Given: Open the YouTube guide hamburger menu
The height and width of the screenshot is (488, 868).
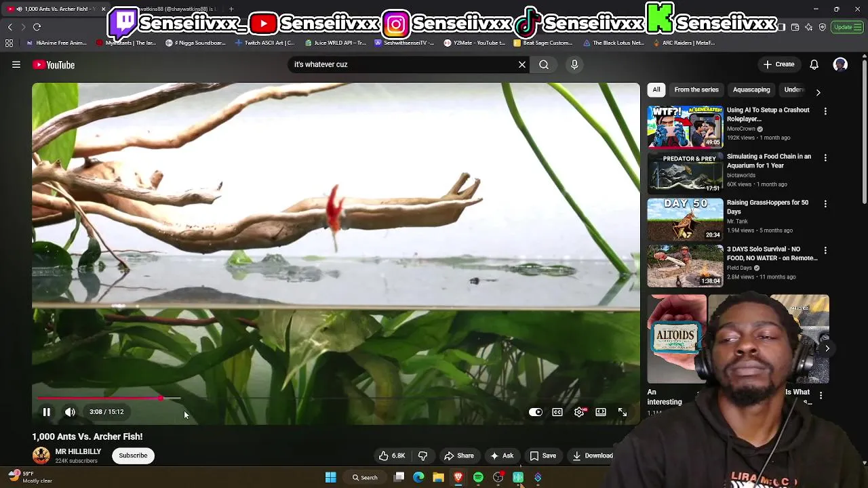Looking at the screenshot, I should [16, 64].
